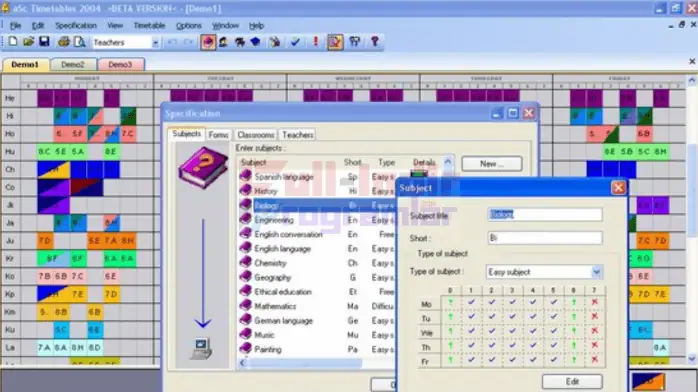This screenshot has height=392, width=698.
Task: Toggle Wednesday period 5 checkmark cell
Action: pos(553,331)
